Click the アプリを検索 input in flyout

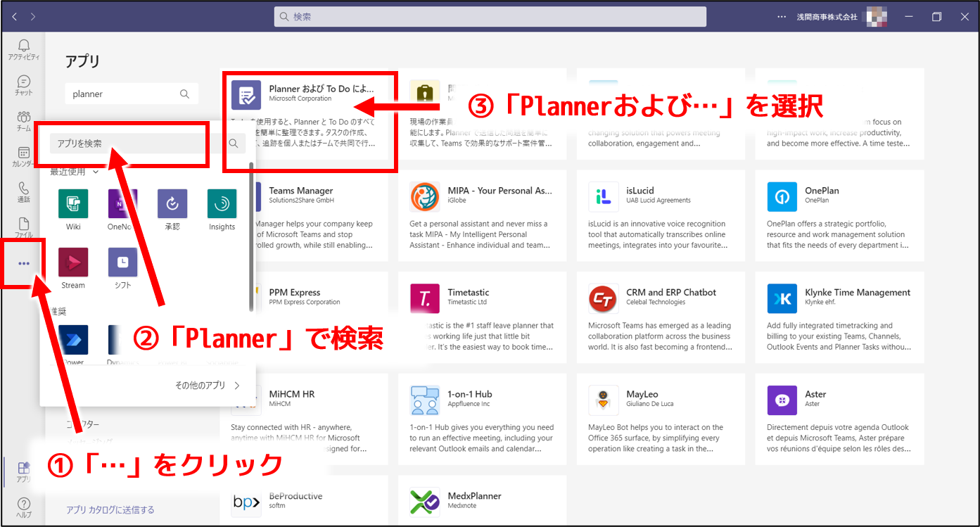[138, 144]
